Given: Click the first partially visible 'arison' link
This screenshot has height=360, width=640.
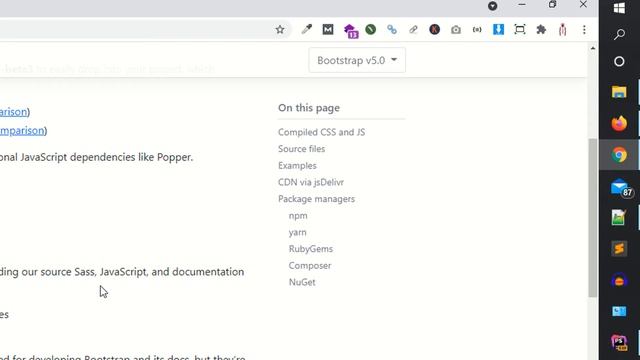Looking at the screenshot, I should (13, 111).
